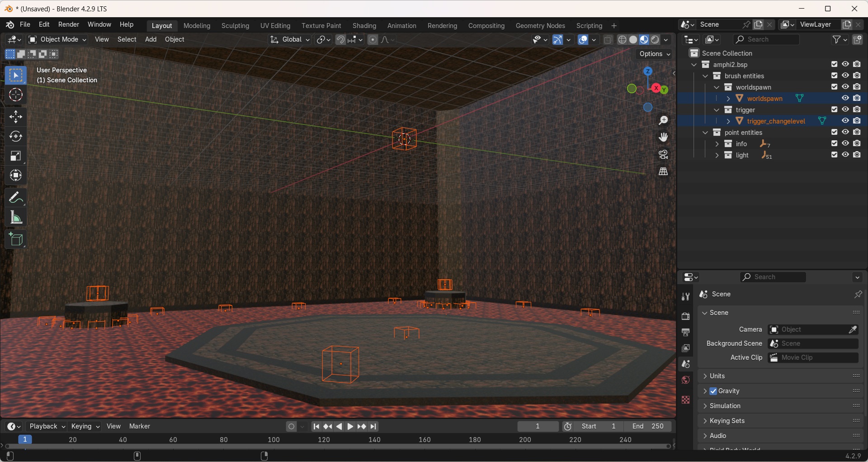Play the animation forward
The image size is (868, 462).
click(350, 427)
